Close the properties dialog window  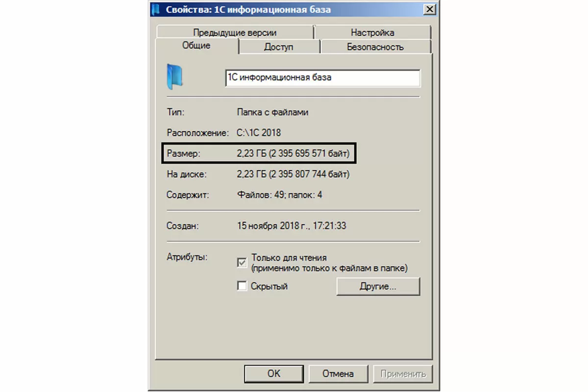429,9
